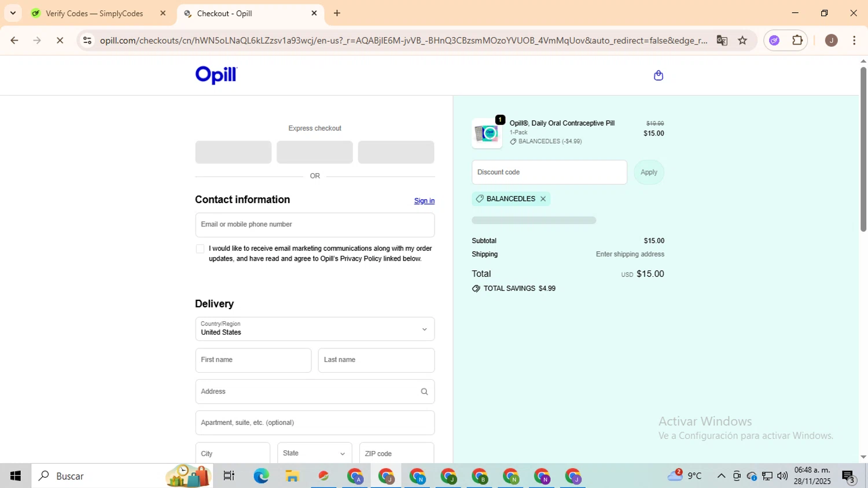Show hidden system tray icons
The width and height of the screenshot is (868, 488).
[721, 476]
